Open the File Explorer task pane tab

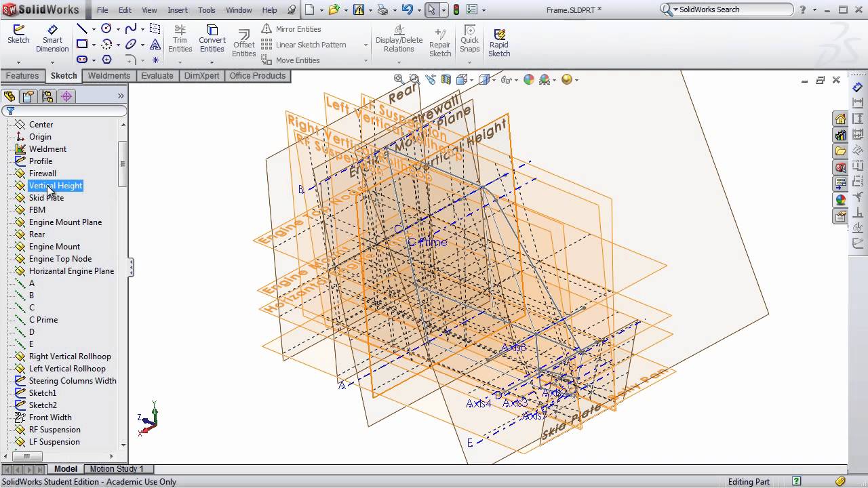(841, 151)
